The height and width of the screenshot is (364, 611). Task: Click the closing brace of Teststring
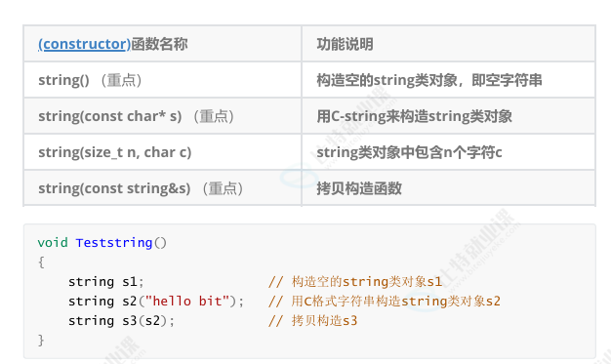click(x=41, y=340)
